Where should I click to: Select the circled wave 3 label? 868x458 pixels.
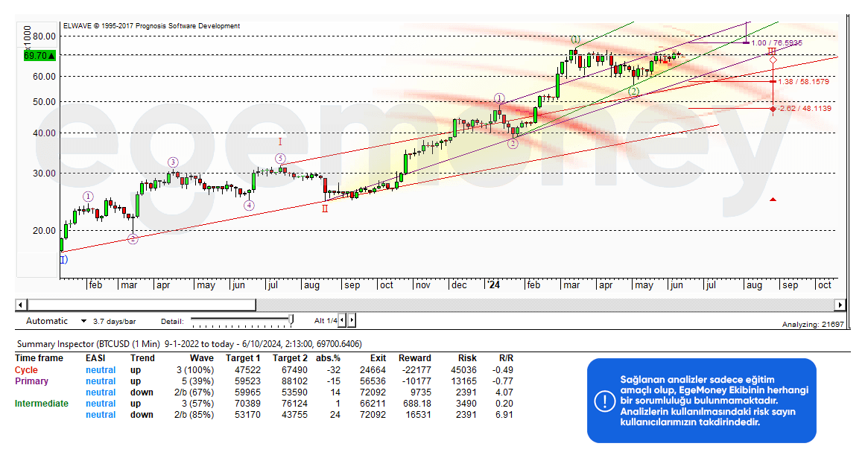(172, 162)
